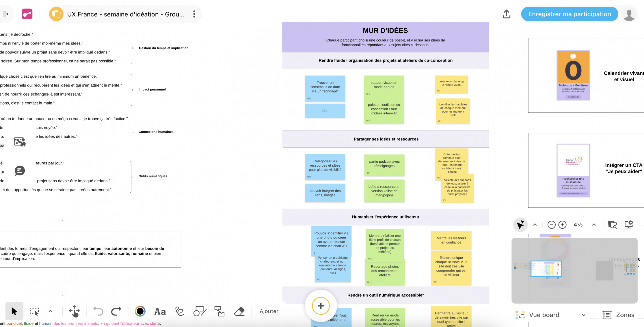
Task: Click the share/export upload icon
Action: pyautogui.click(x=506, y=14)
